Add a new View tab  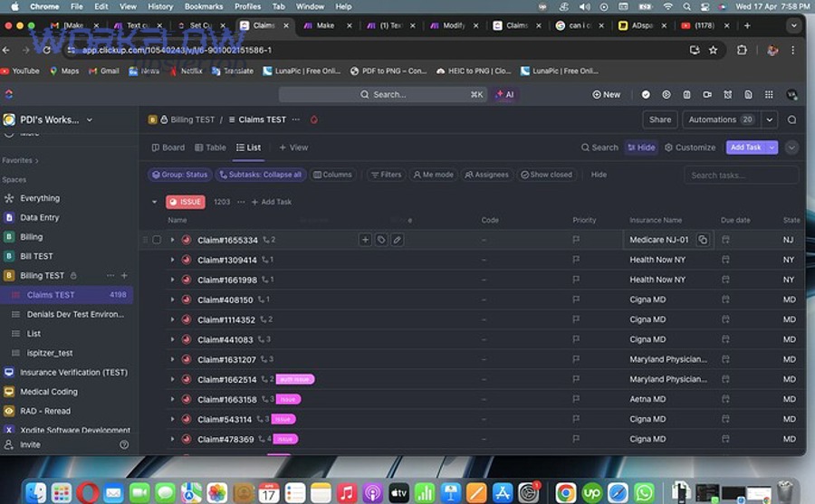click(x=293, y=147)
